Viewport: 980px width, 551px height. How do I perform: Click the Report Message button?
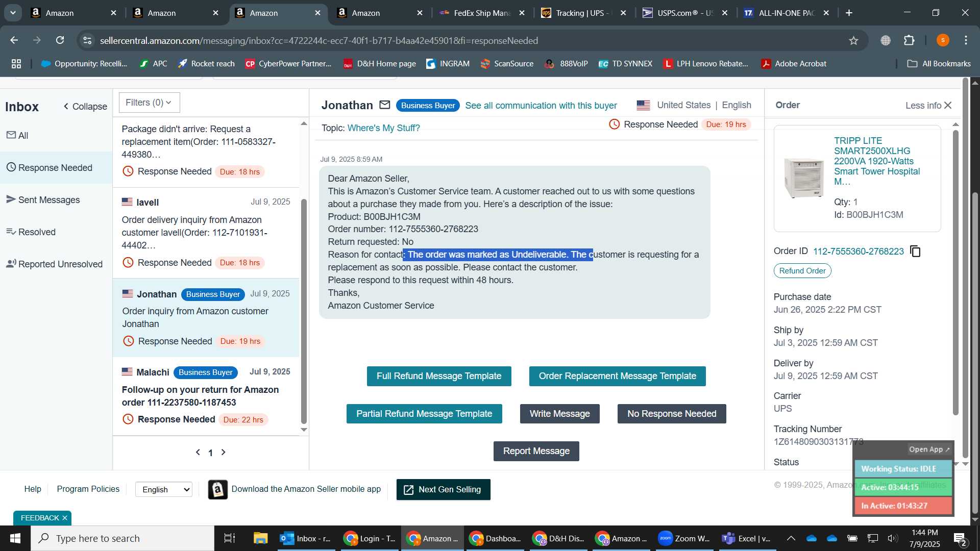(536, 451)
